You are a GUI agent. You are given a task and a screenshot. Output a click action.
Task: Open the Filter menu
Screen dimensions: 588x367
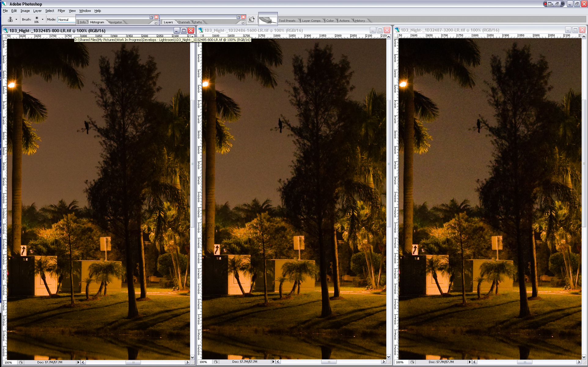[61, 11]
